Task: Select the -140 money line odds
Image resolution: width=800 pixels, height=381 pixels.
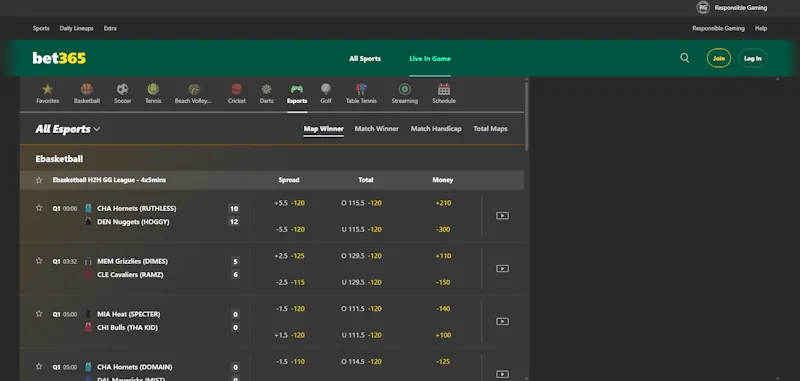Action: (x=443, y=309)
